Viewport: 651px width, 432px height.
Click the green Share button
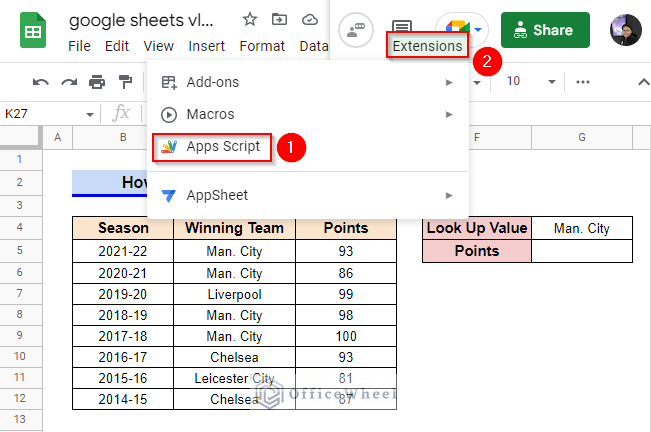coord(545,30)
